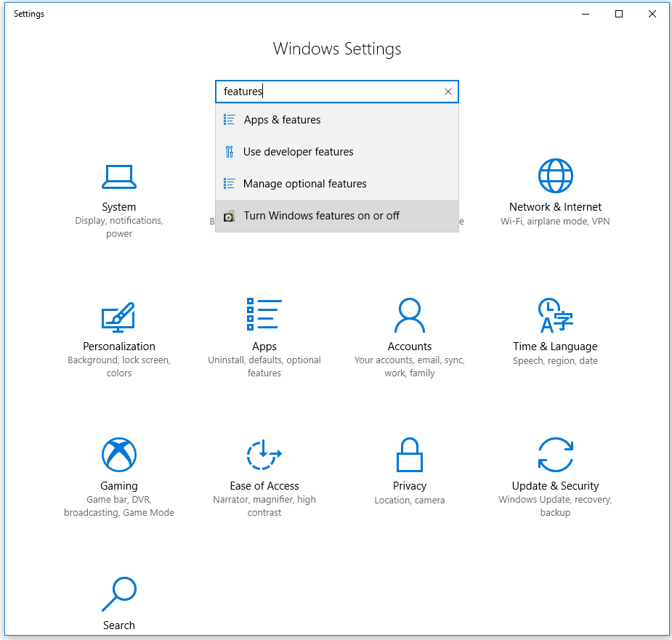This screenshot has height=640, width=672.
Task: Click list icon beside Apps & features
Action: coord(230,120)
